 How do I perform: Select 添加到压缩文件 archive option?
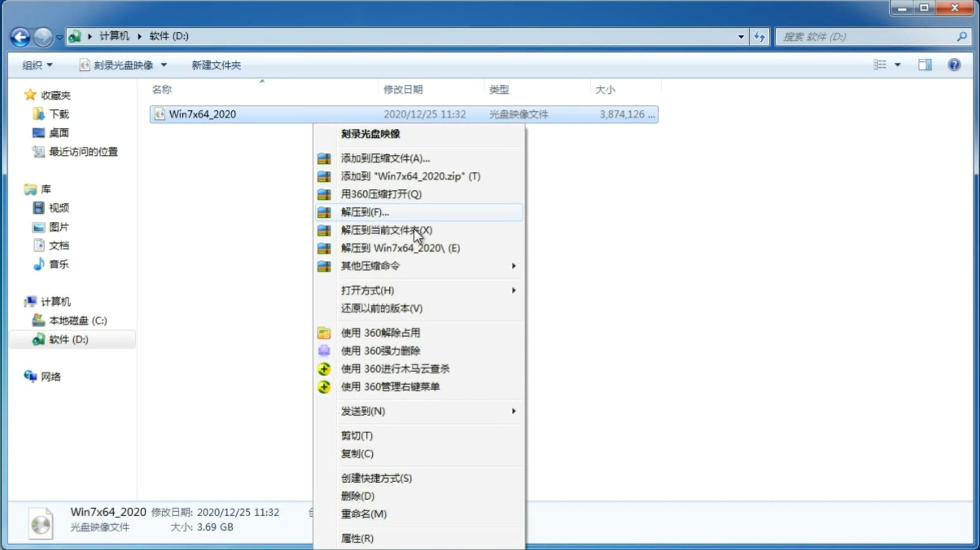pyautogui.click(x=384, y=158)
